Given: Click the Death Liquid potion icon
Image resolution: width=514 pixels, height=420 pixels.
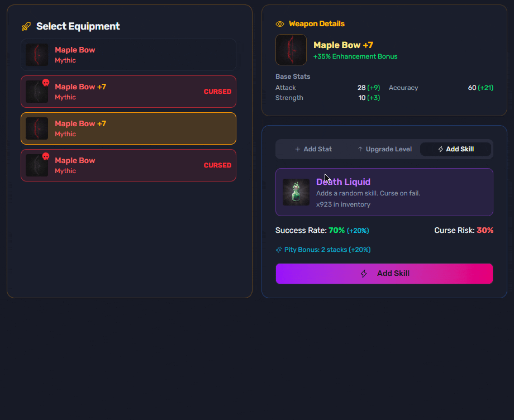Looking at the screenshot, I should pyautogui.click(x=296, y=192).
